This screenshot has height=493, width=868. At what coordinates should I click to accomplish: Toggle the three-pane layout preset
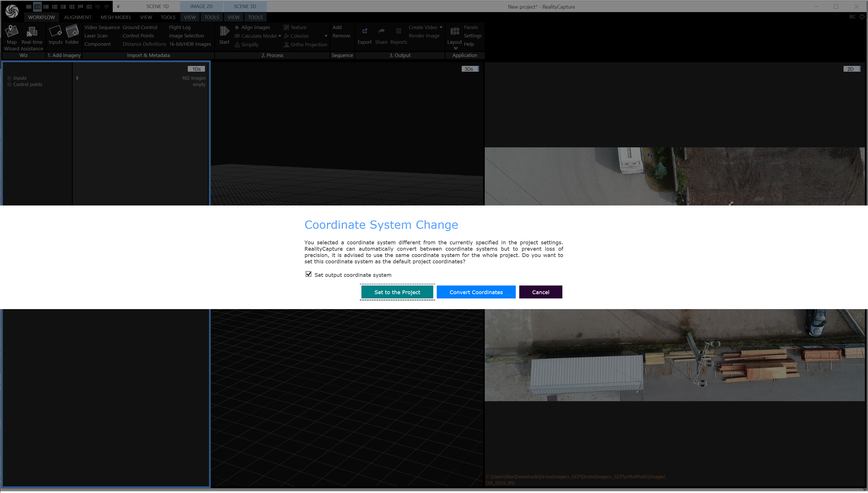click(37, 6)
